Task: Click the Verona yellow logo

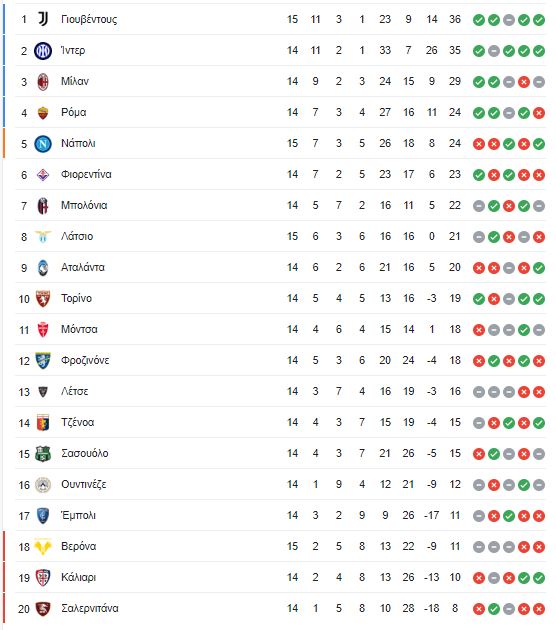Action: [x=43, y=546]
